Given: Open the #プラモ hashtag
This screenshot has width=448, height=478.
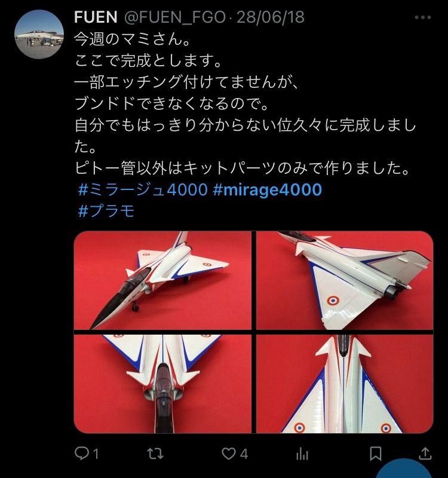Looking at the screenshot, I should (x=106, y=211).
